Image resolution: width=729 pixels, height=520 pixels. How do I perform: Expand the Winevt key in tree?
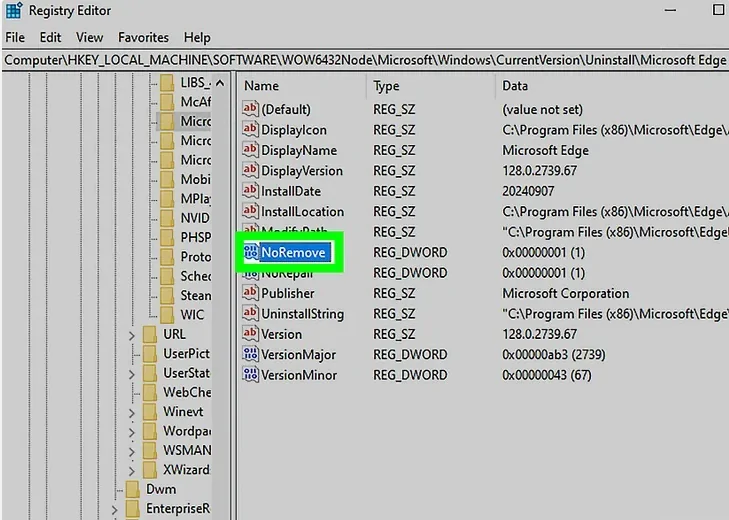pyautogui.click(x=131, y=412)
